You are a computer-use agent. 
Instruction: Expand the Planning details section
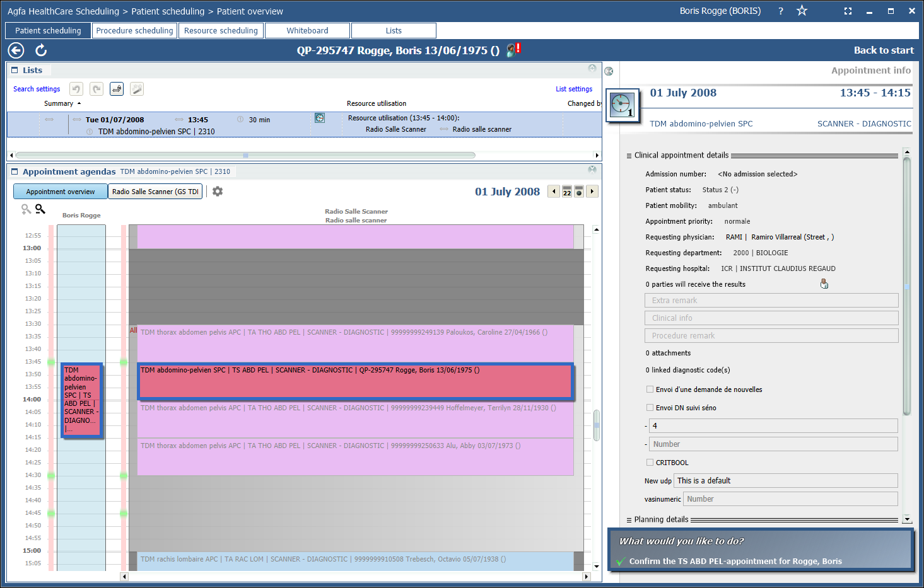629,520
